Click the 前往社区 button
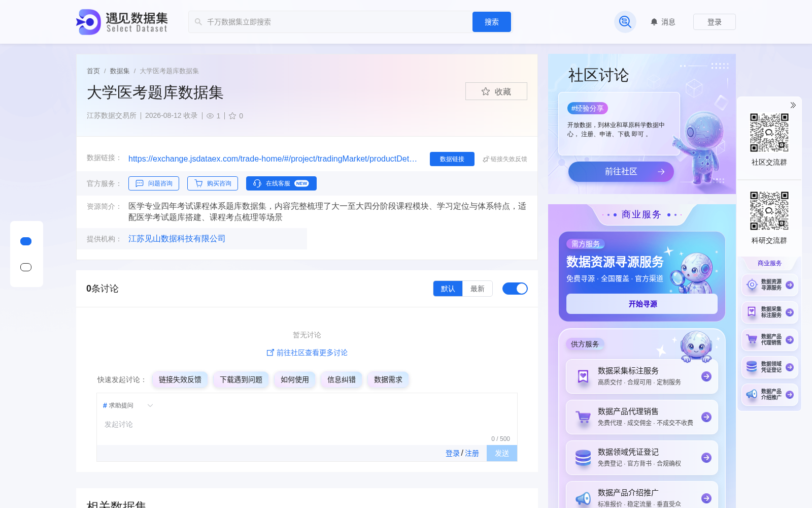The width and height of the screenshot is (812, 508). point(621,172)
